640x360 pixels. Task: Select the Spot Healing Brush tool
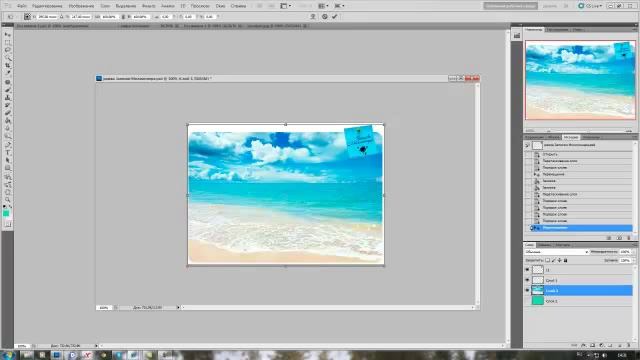pos(8,82)
